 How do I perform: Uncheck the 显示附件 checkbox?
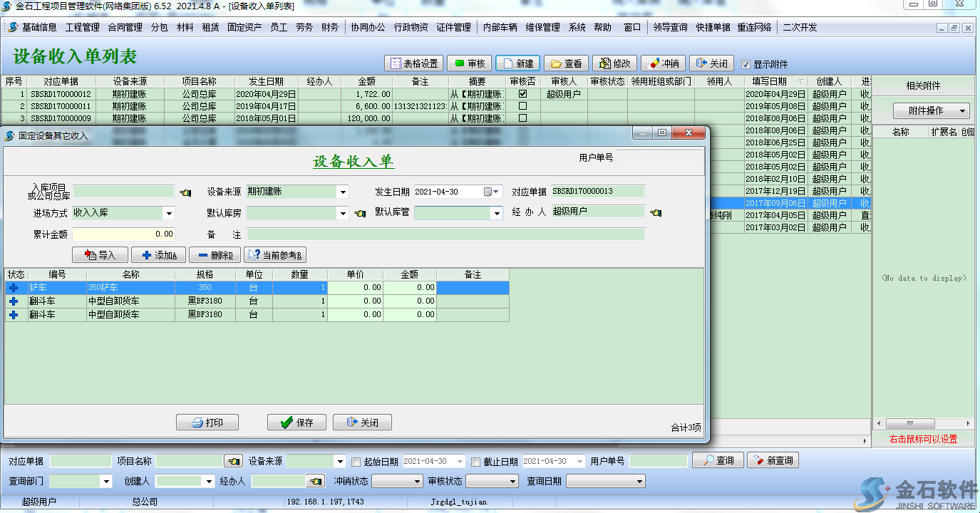pos(746,64)
